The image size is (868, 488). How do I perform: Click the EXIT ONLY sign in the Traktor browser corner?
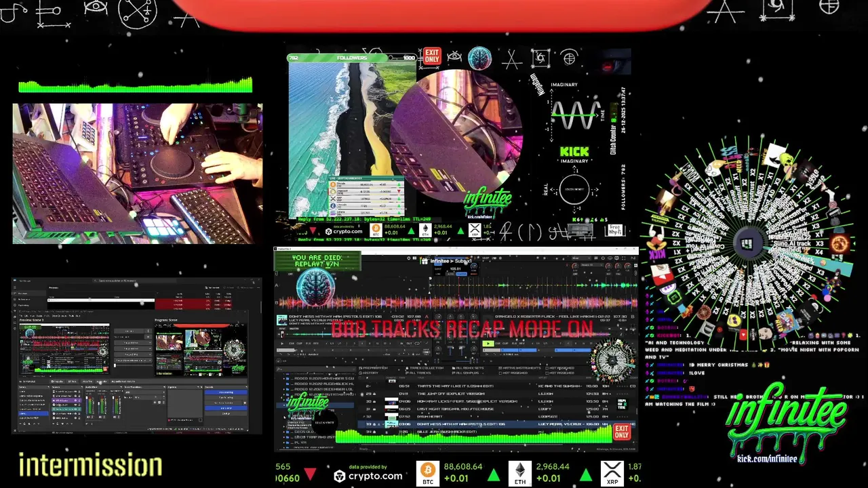click(622, 432)
